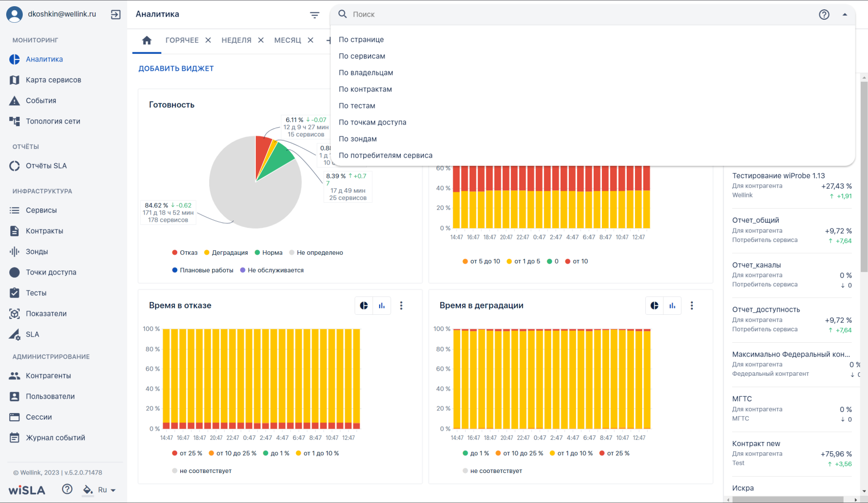The image size is (868, 503).
Task: Toggle Не обслуживается legend item
Action: pyautogui.click(x=272, y=270)
